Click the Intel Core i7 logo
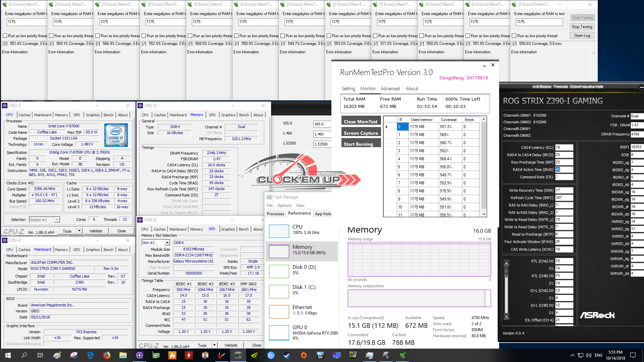Image resolution: width=644 pixels, height=362 pixels. click(116, 135)
